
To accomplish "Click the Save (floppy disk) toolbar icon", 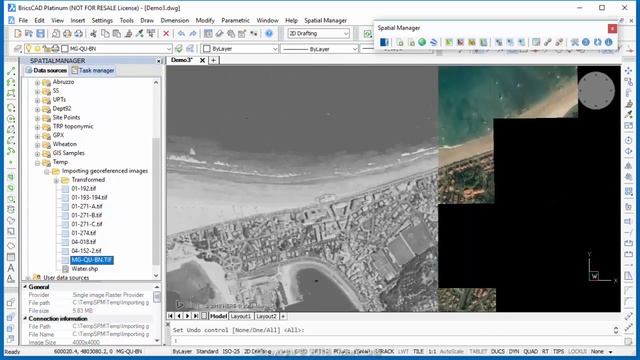I will [40, 33].
